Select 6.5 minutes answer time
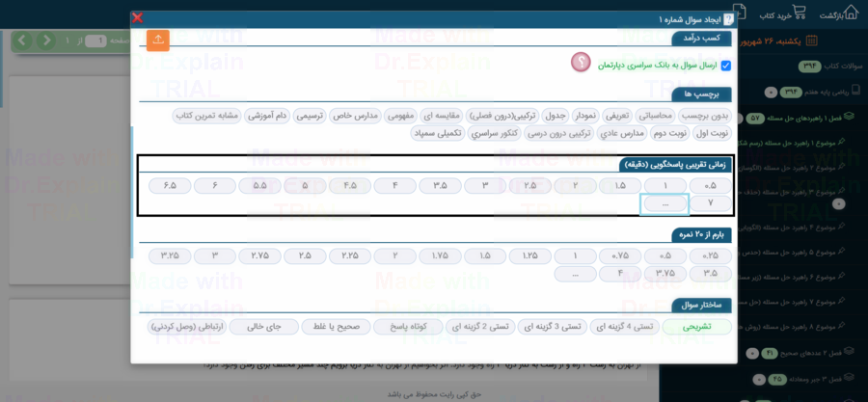Image resolution: width=868 pixels, height=402 pixels. click(x=170, y=186)
